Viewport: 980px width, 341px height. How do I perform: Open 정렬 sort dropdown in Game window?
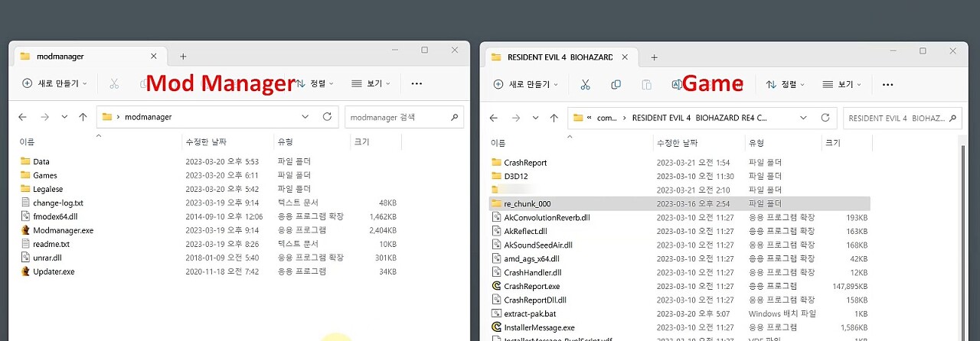[x=786, y=84]
